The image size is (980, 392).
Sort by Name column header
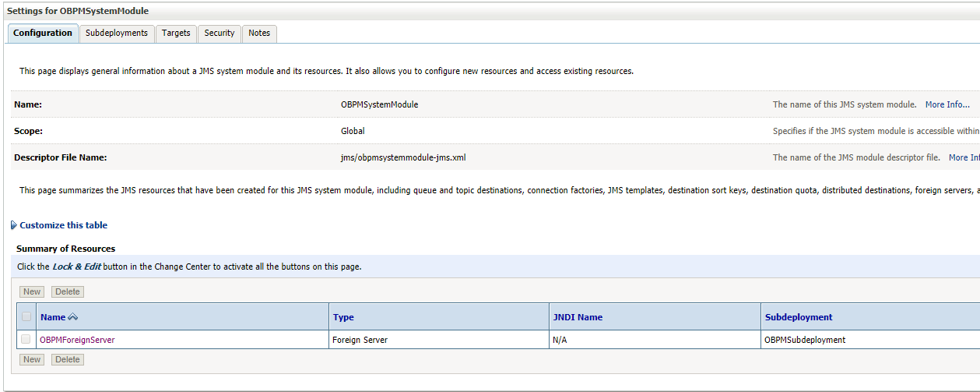[53, 317]
